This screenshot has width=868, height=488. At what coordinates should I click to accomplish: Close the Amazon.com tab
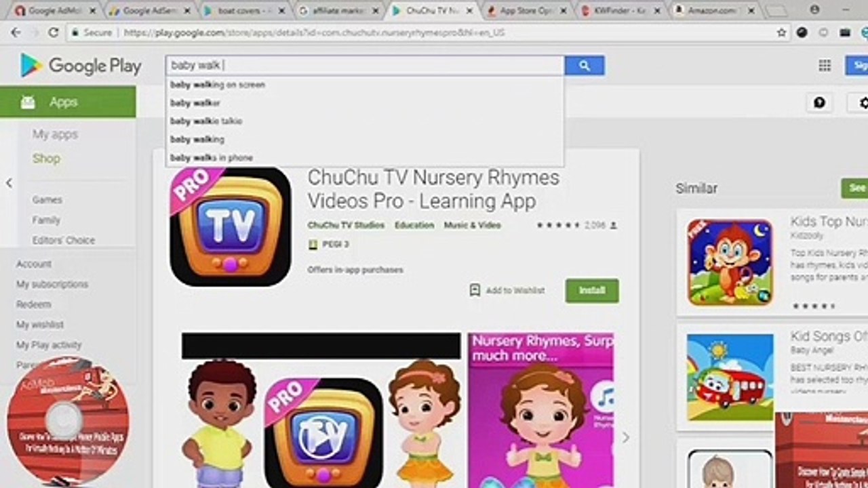752,11
